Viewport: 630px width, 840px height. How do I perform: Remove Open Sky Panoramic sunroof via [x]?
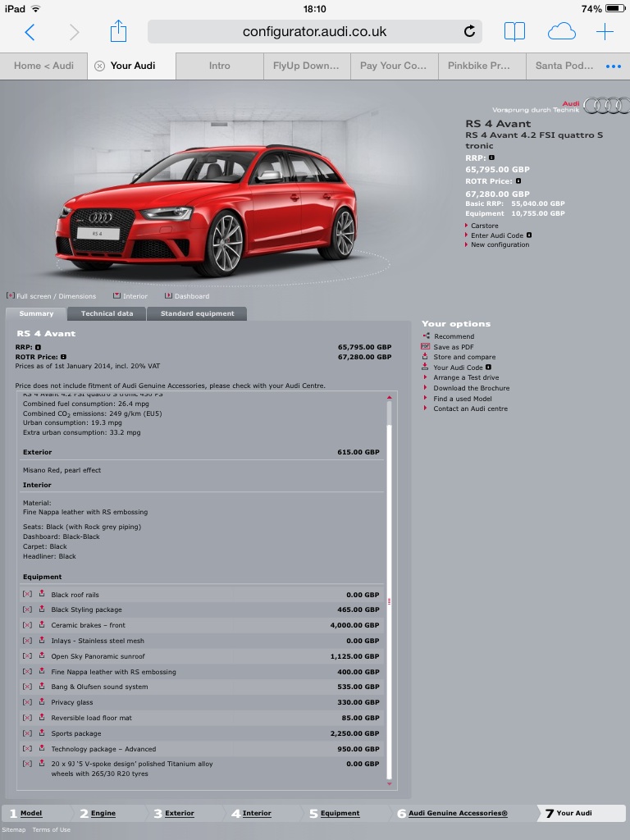27,656
